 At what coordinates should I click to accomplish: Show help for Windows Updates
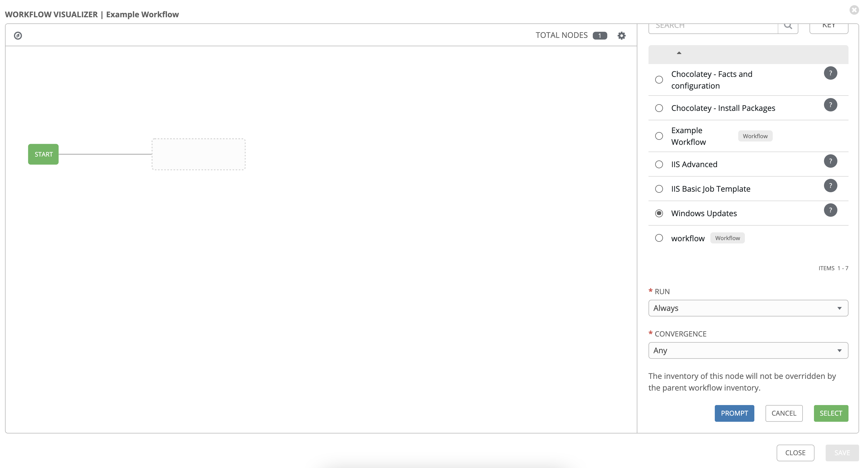[x=830, y=210]
